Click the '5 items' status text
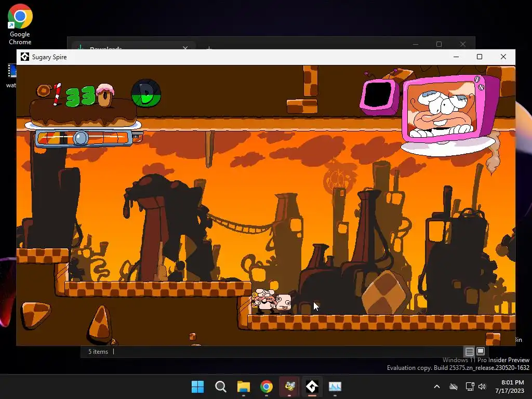Image resolution: width=532 pixels, height=399 pixels. 98,352
